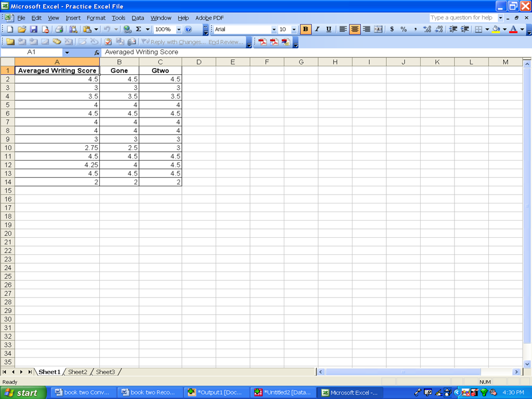Click the Save icon in the toolbar
This screenshot has height=399, width=532.
pyautogui.click(x=33, y=29)
